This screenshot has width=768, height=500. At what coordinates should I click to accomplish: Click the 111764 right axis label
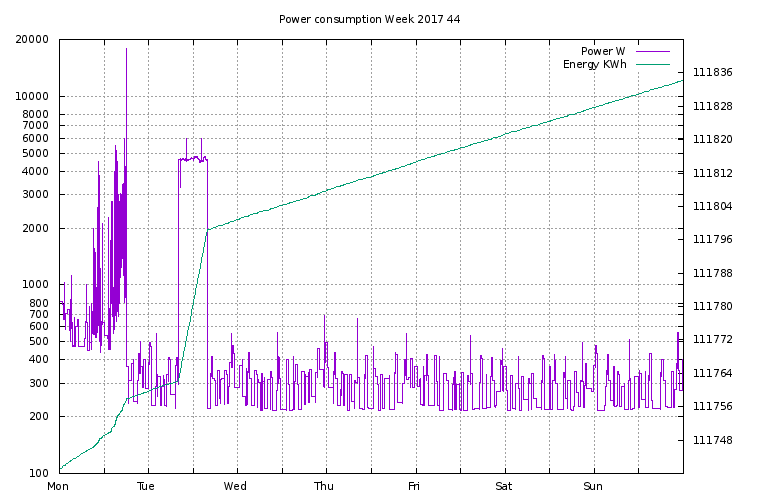click(713, 373)
